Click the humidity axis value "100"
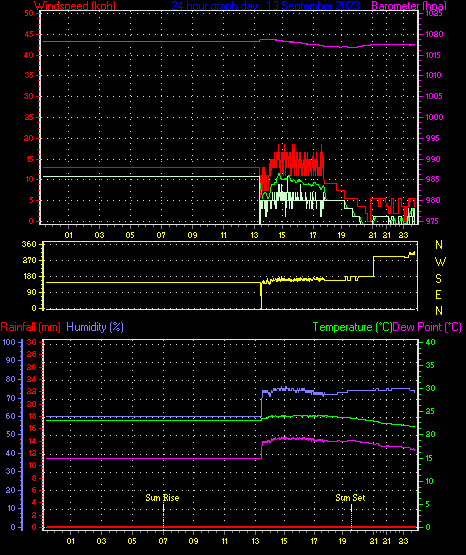This screenshot has width=466, height=555. tap(9, 342)
